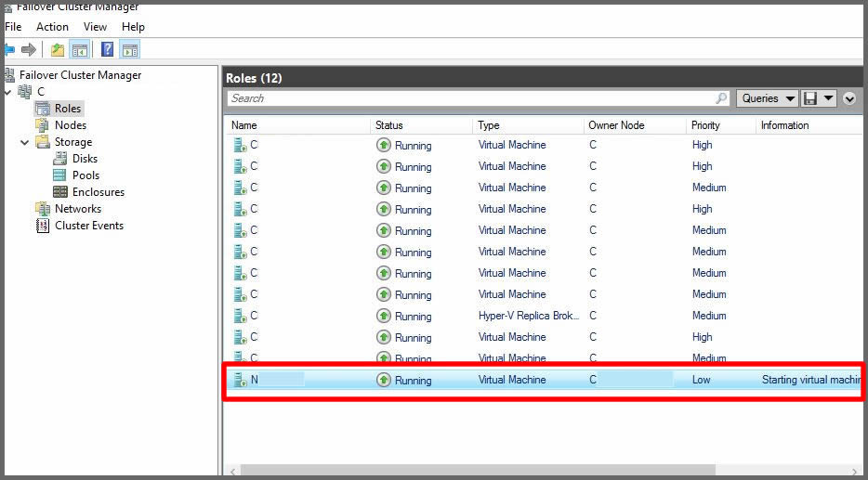Screen dimensions: 868x480
Task: Click the Failover Cluster Manager root icon
Action: coord(10,74)
